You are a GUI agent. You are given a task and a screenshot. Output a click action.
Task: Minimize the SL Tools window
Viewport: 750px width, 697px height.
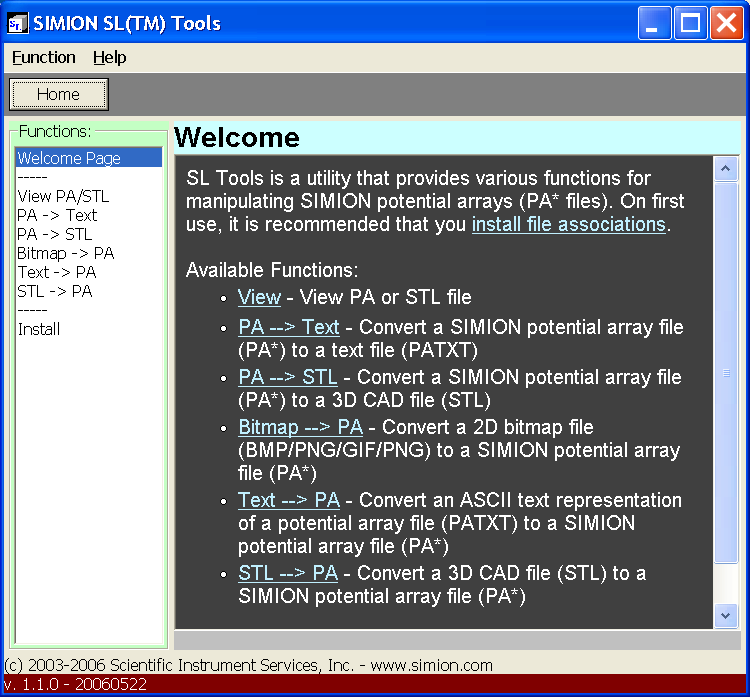point(654,22)
